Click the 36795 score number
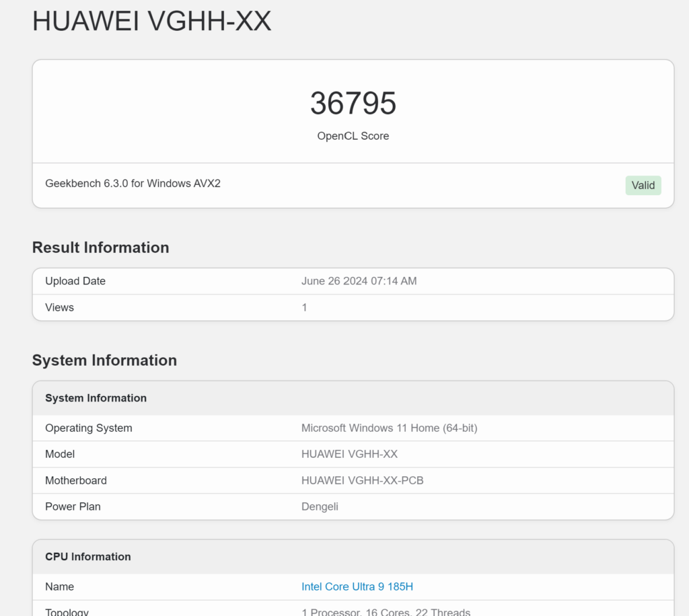689x616 pixels. coord(353,104)
